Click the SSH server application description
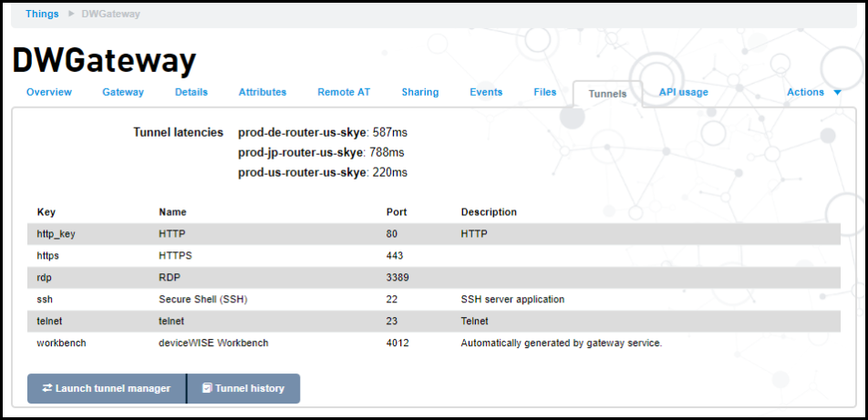This screenshot has width=868, height=420. coord(512,300)
